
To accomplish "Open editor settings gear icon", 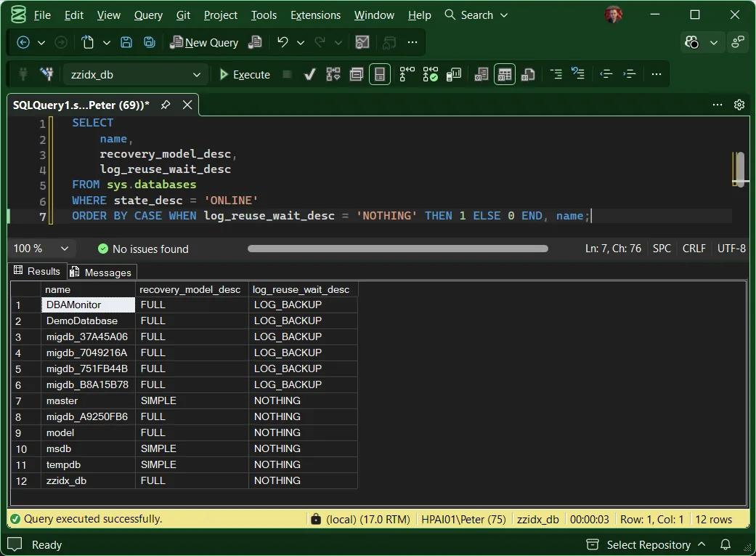I will coord(739,105).
